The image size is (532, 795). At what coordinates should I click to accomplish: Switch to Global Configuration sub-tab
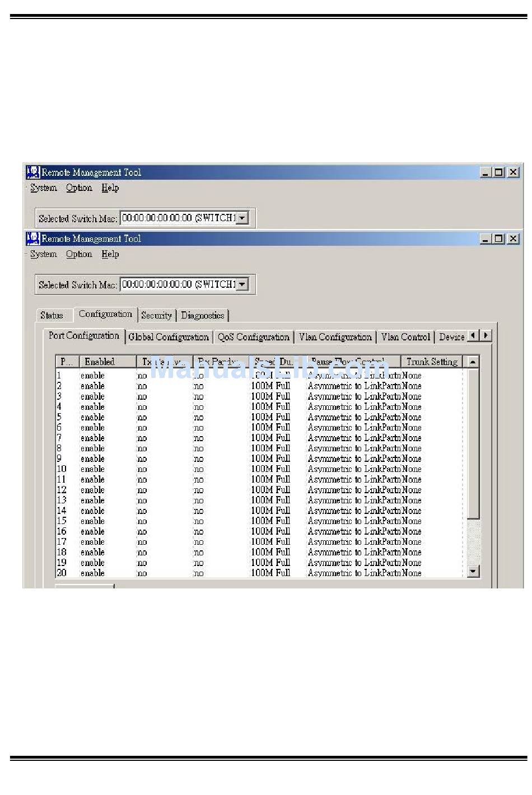168,337
